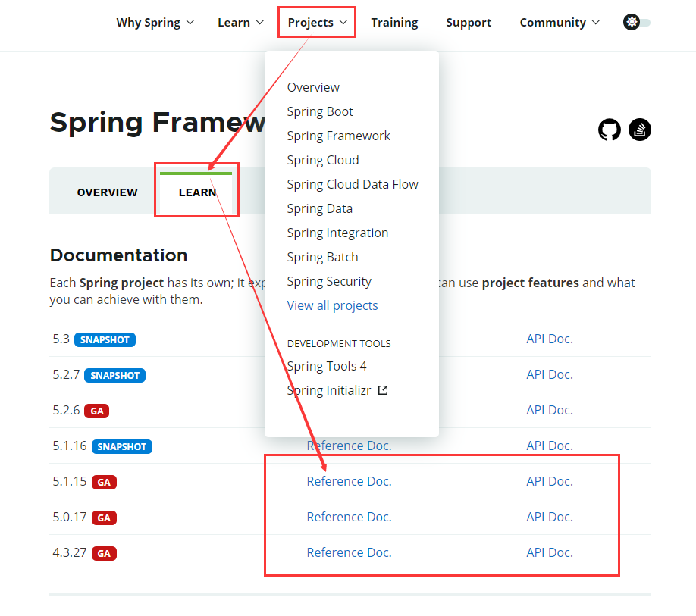Open the Spring Framework GitHub repository icon

pos(609,130)
